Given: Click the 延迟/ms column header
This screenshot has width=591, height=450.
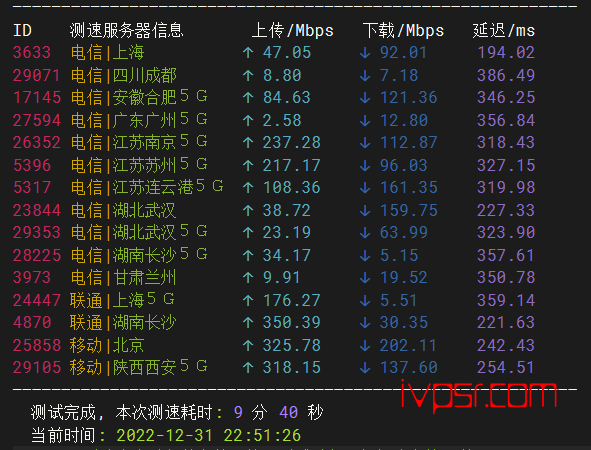Looking at the screenshot, I should pos(504,31).
